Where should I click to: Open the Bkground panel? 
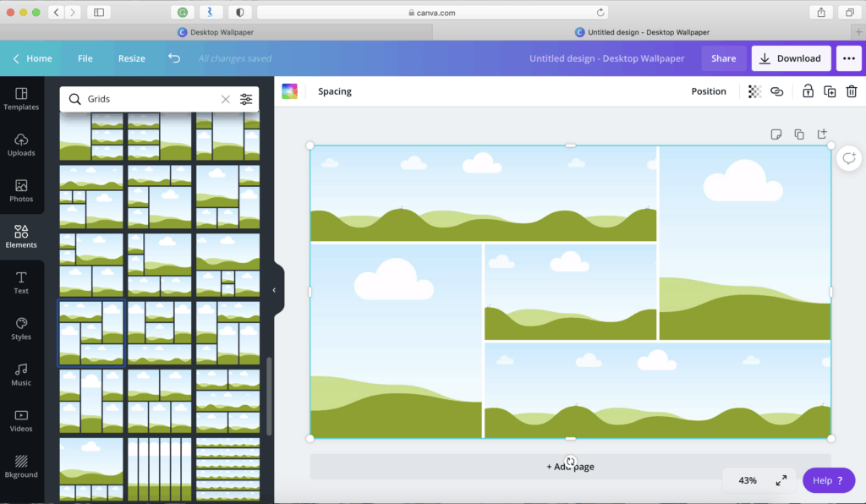[x=21, y=467]
